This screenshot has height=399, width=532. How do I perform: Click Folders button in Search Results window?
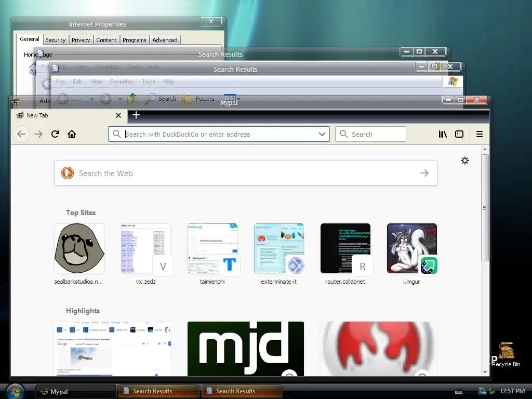pos(198,99)
